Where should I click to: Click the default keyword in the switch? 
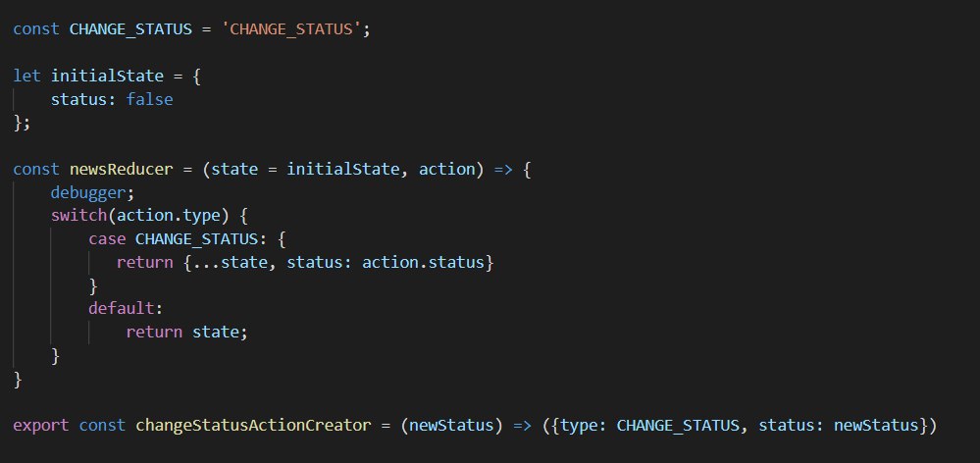click(x=121, y=309)
